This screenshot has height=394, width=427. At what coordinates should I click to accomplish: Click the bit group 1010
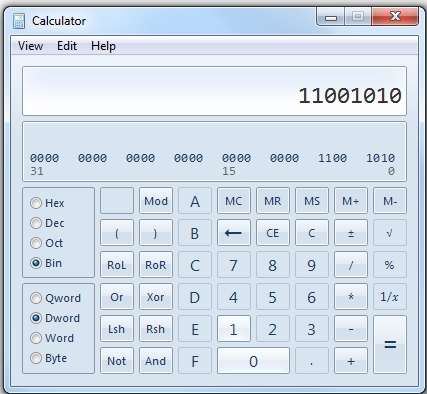click(x=380, y=158)
